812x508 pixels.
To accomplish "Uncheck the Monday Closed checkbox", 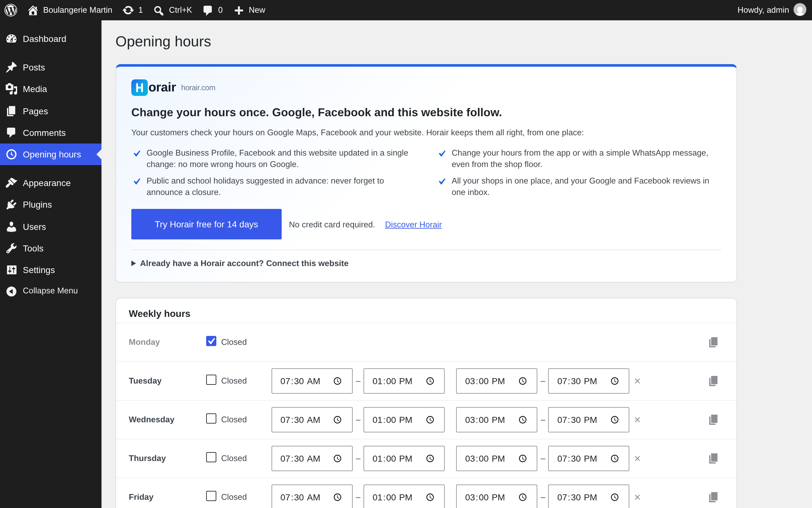I will pyautogui.click(x=211, y=341).
